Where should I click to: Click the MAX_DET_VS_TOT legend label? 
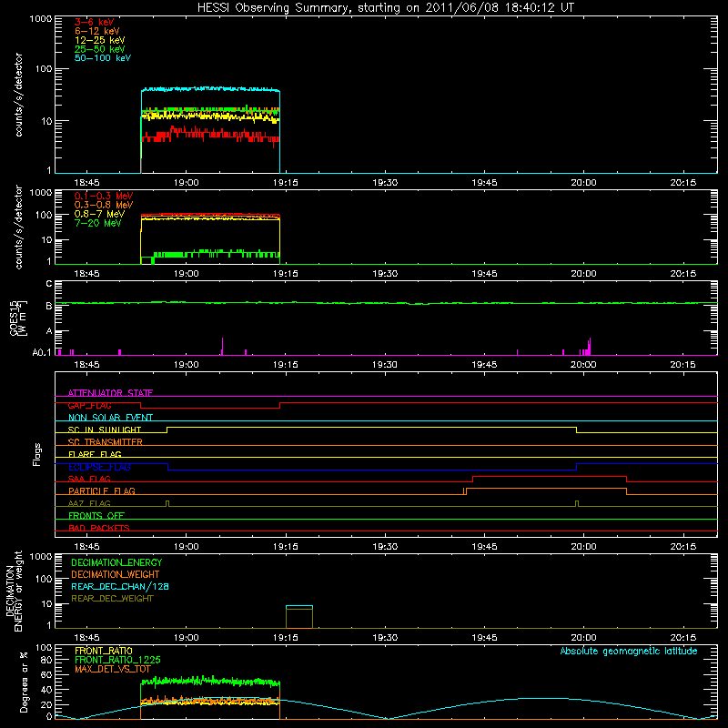point(112,669)
